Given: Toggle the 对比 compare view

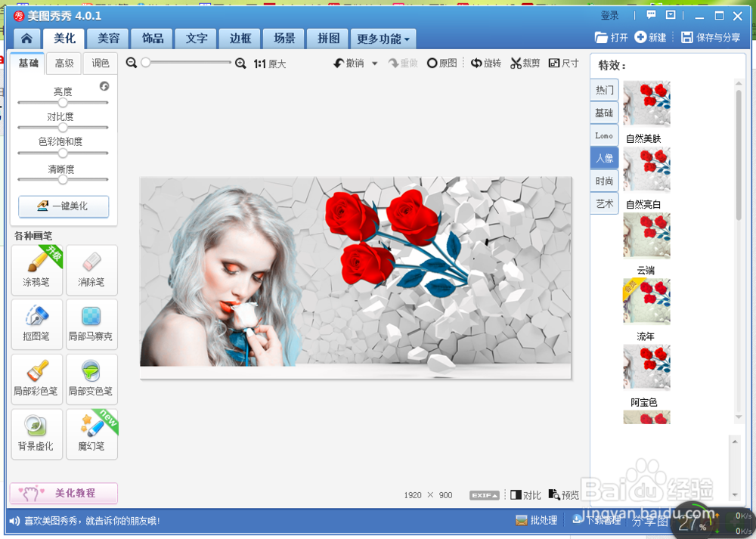Looking at the screenshot, I should click(525, 495).
